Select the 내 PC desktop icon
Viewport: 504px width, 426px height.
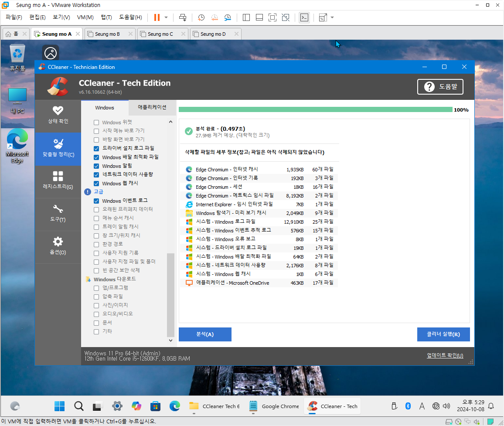(x=17, y=101)
